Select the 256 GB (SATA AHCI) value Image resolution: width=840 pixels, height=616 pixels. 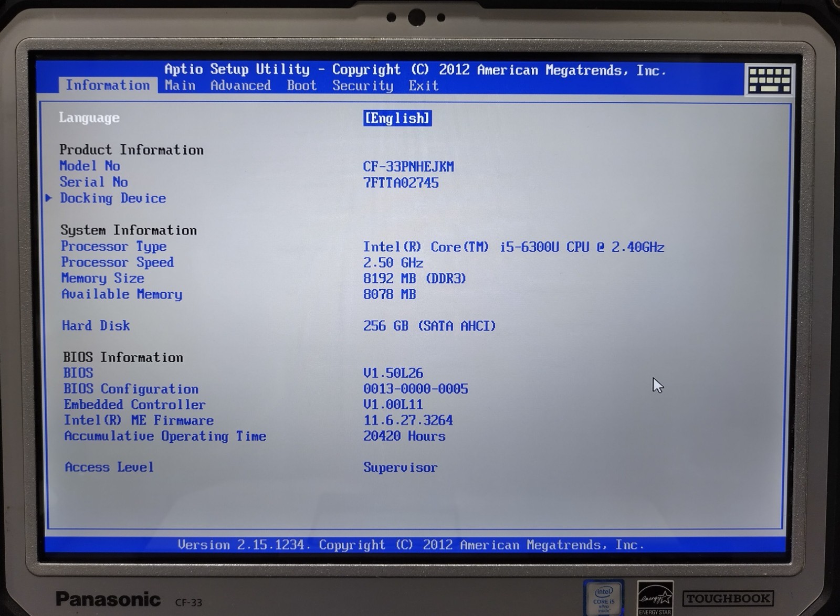pyautogui.click(x=429, y=325)
